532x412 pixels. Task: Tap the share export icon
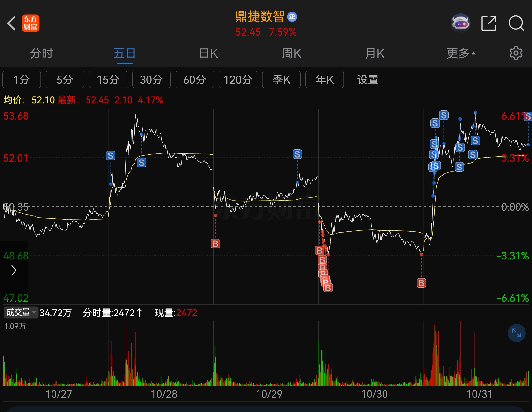point(489,23)
